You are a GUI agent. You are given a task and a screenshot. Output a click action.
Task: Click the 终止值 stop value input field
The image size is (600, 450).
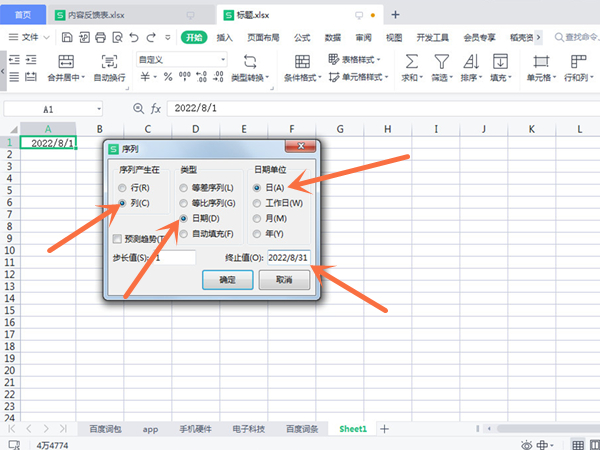point(289,257)
